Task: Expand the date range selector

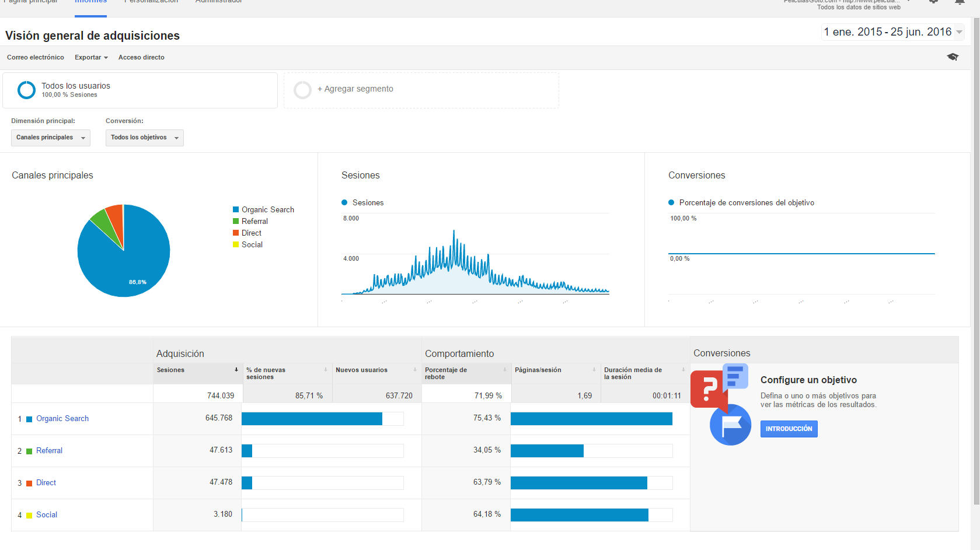Action: tap(892, 32)
